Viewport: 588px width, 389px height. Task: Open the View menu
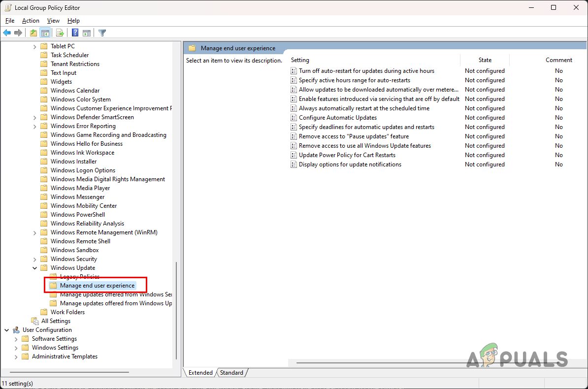coord(53,21)
